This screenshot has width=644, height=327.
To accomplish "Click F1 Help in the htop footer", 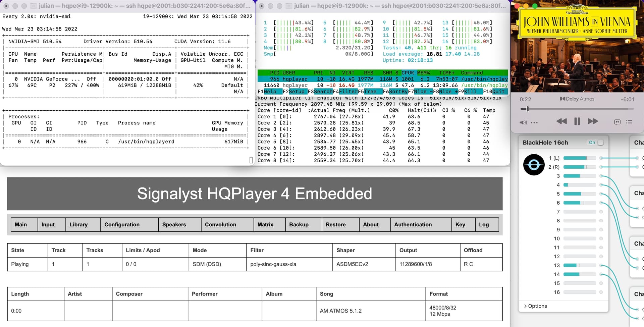I will [270, 92].
